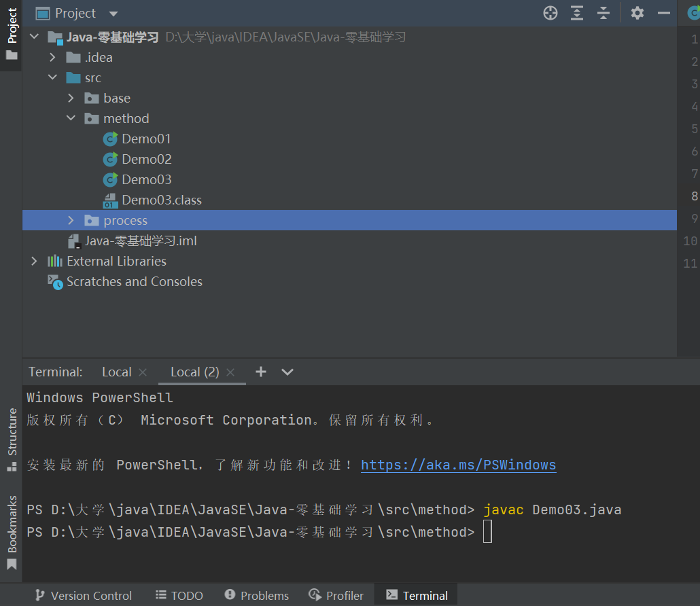Expand the .idea folder

click(x=52, y=57)
